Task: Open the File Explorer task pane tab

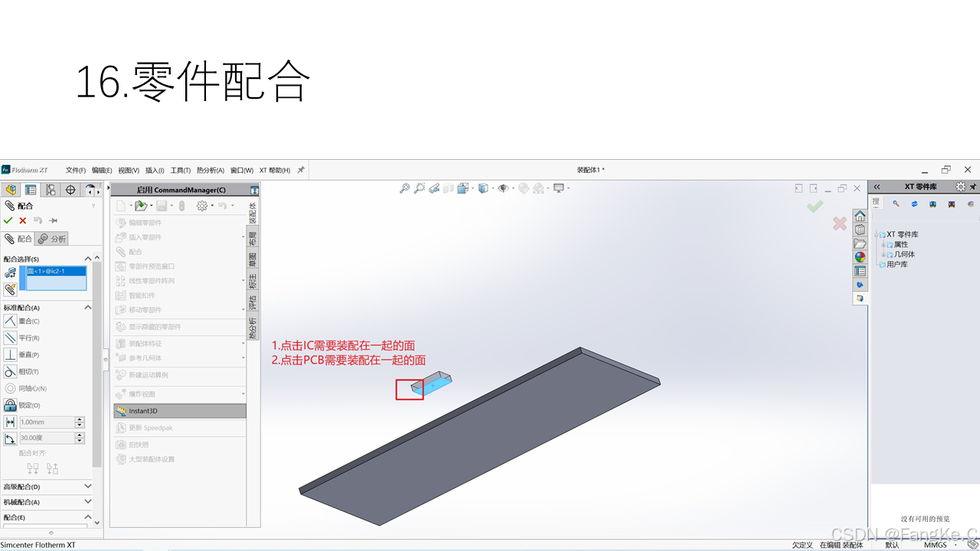Action: coord(860,243)
